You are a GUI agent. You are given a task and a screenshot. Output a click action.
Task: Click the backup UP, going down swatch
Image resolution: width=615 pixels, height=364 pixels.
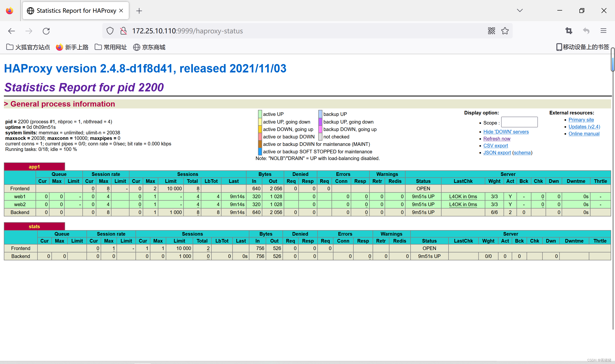coord(320,122)
